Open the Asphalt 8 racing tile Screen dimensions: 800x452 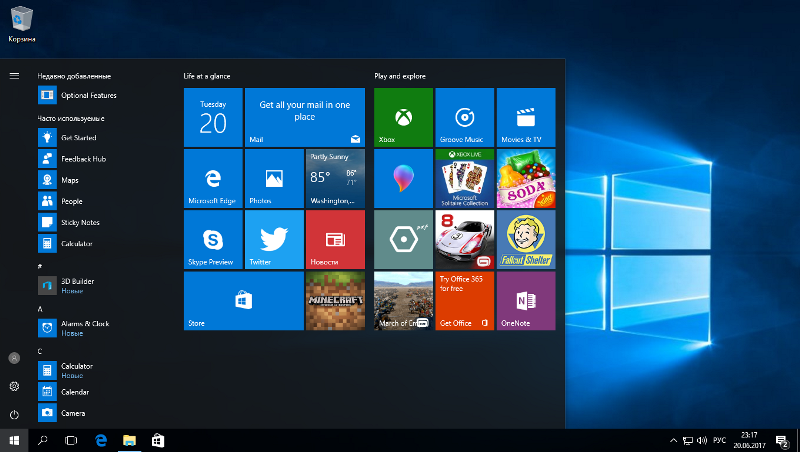pos(464,240)
